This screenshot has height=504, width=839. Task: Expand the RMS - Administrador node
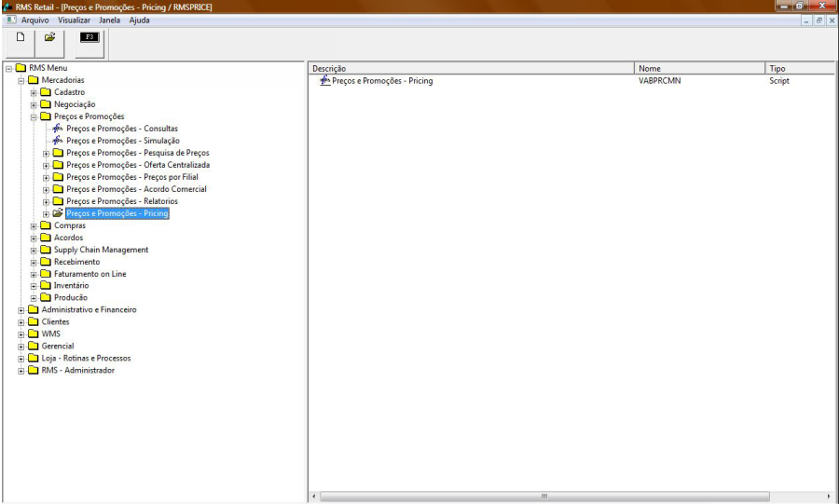pos(21,371)
